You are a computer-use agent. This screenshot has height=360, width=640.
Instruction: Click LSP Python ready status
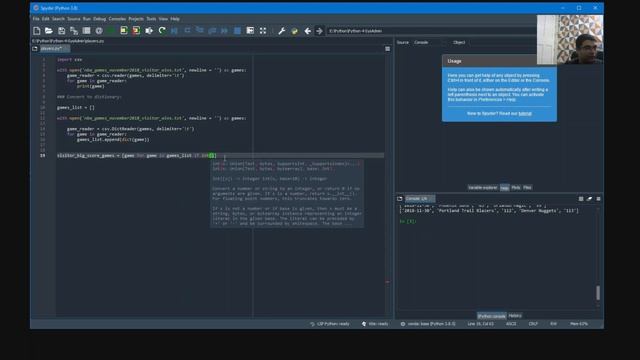tap(330, 324)
